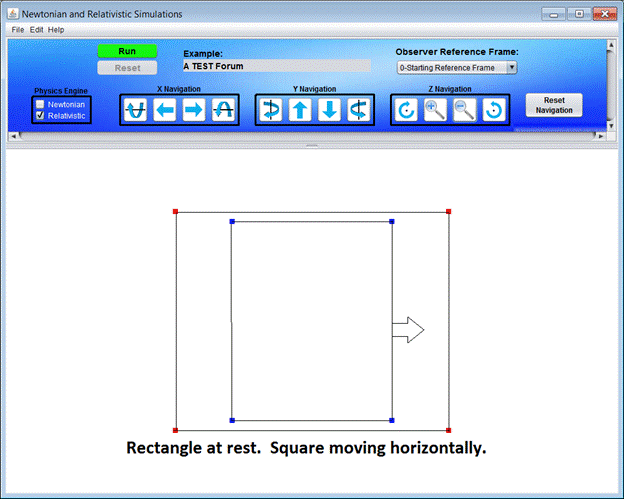Click the green Run button
Image resolution: width=624 pixels, height=499 pixels.
127,51
